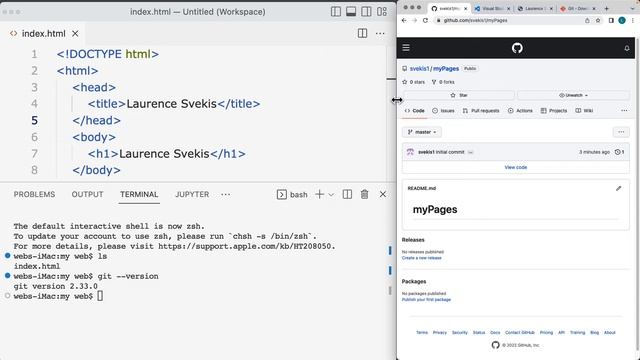This screenshot has height=360, width=640.
Task: Open the Issues repository tab
Action: click(443, 111)
